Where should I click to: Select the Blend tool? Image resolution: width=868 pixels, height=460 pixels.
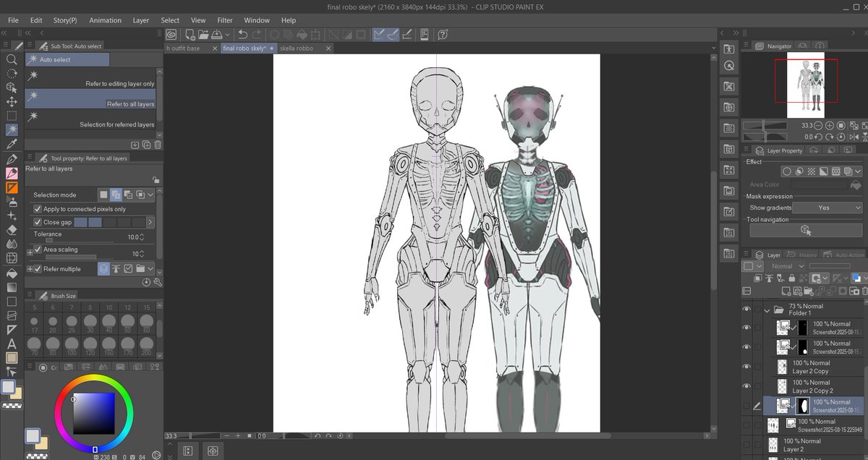[12, 244]
